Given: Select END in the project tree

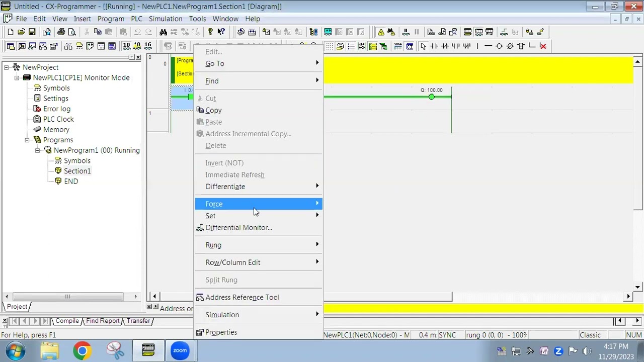Looking at the screenshot, I should pyautogui.click(x=71, y=182).
